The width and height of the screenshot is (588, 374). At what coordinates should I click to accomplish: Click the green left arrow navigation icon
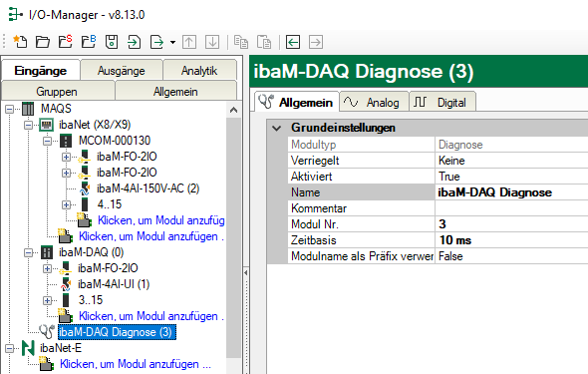tap(292, 42)
